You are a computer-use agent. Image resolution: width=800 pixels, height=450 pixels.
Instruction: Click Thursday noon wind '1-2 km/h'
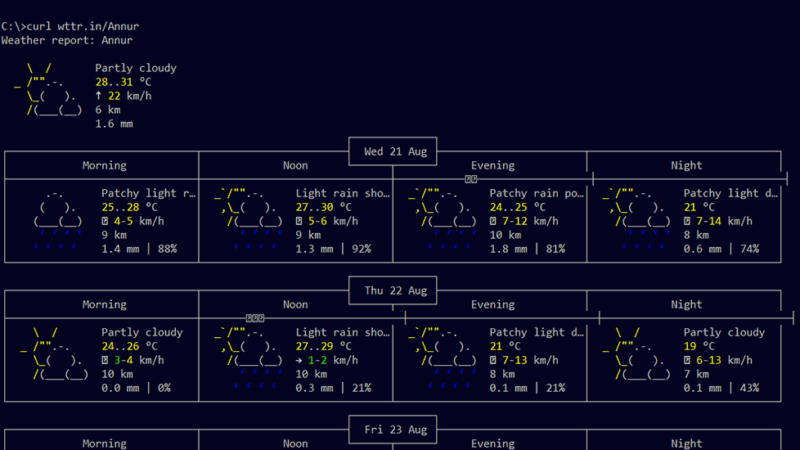[x=333, y=360]
